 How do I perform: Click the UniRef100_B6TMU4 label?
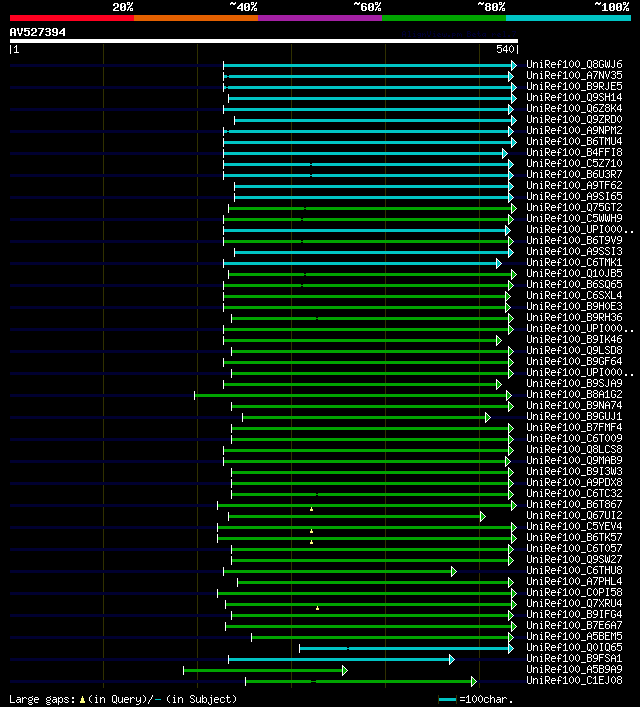(x=574, y=141)
